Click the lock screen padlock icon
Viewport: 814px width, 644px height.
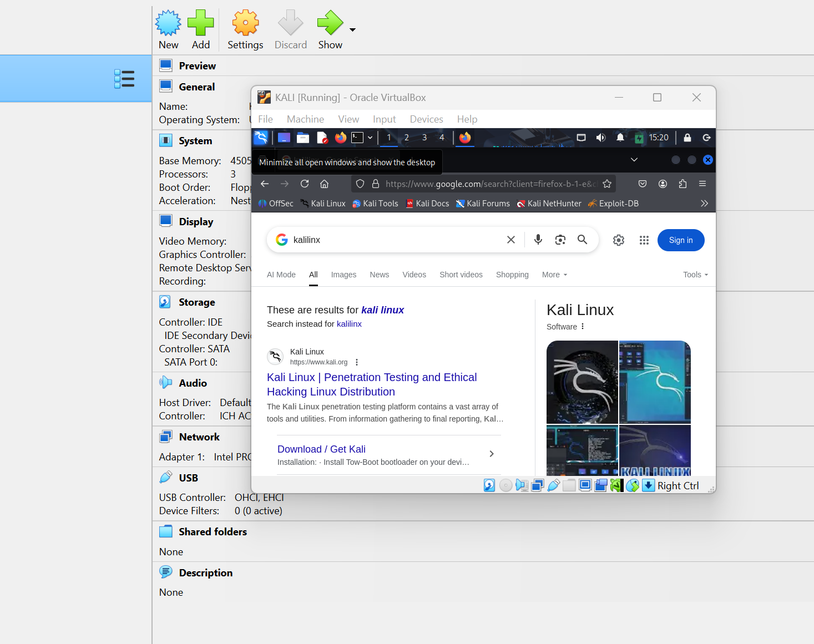point(687,138)
